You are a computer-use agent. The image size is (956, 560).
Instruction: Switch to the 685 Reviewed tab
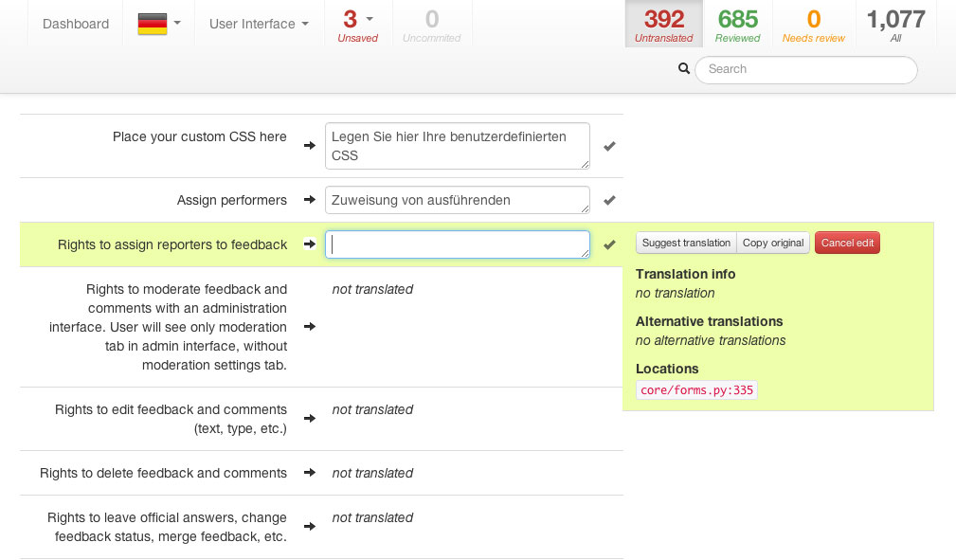coord(738,24)
